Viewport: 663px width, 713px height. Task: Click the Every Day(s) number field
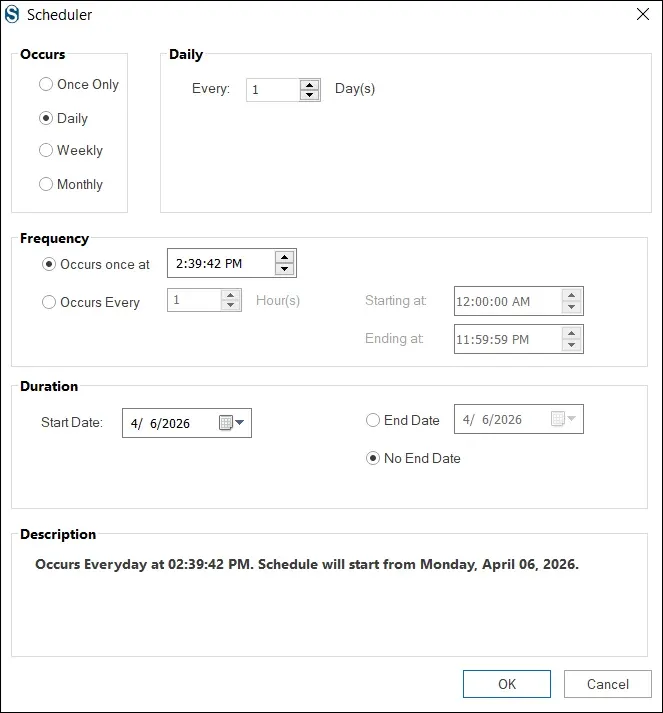(273, 90)
